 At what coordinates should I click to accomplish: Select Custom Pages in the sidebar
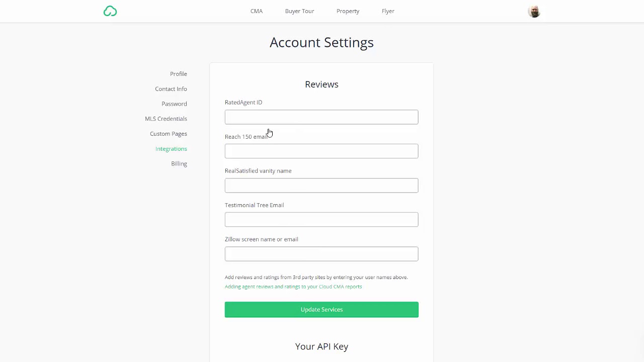coord(169,134)
